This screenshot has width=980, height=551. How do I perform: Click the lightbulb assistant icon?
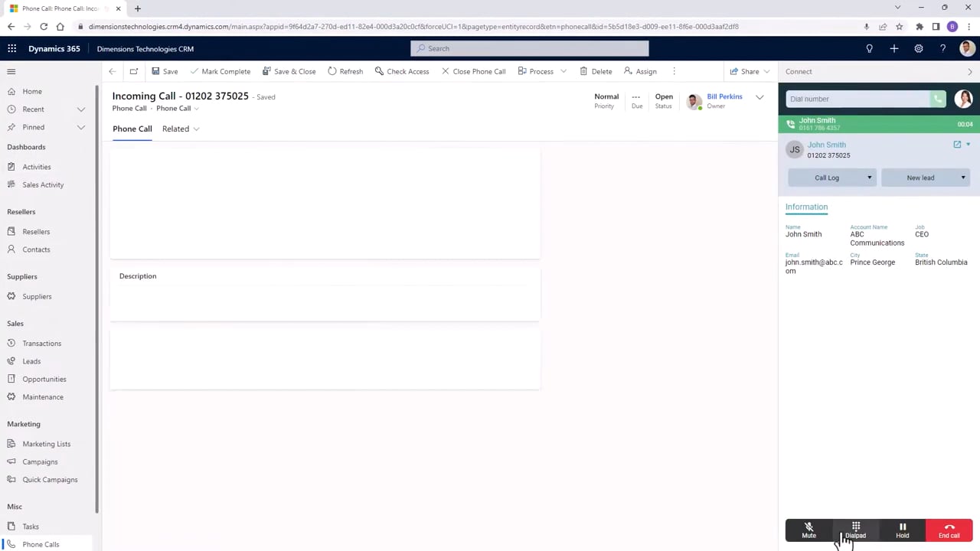[869, 48]
